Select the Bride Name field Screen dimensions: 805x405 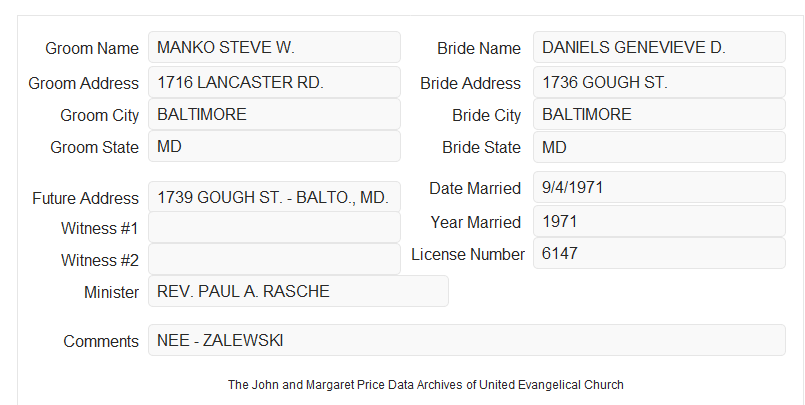tap(659, 47)
